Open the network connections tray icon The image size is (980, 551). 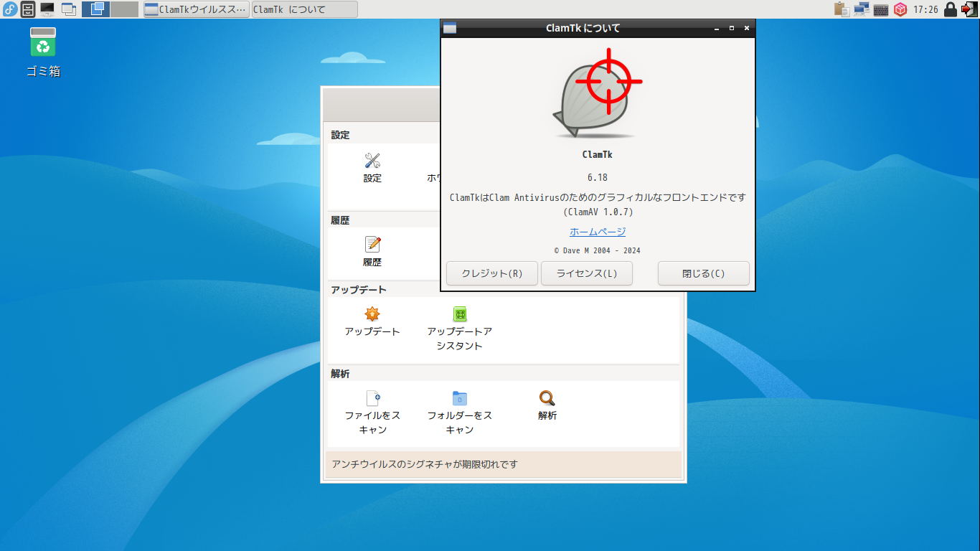click(862, 9)
